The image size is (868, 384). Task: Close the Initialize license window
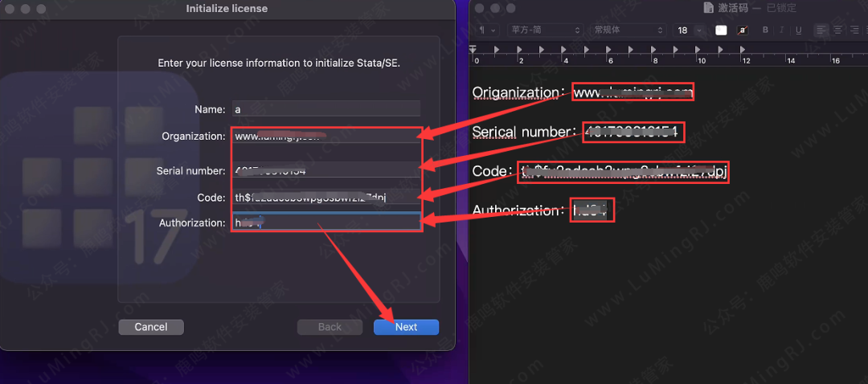pyautogui.click(x=9, y=9)
